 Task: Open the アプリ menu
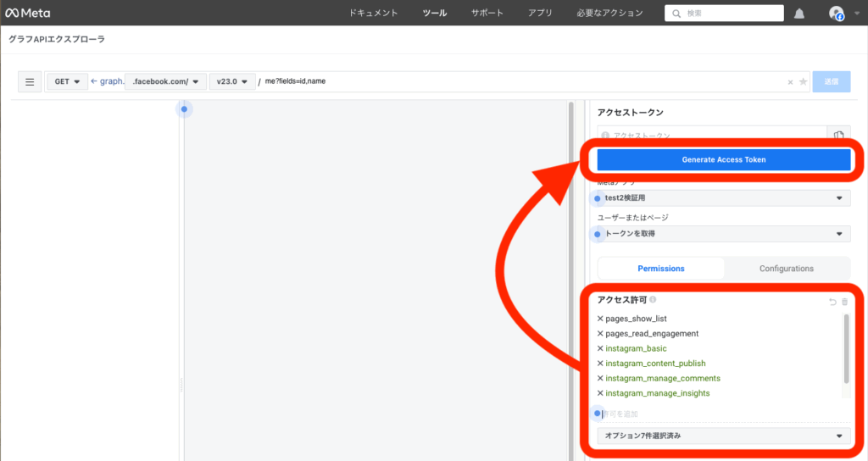[540, 14]
